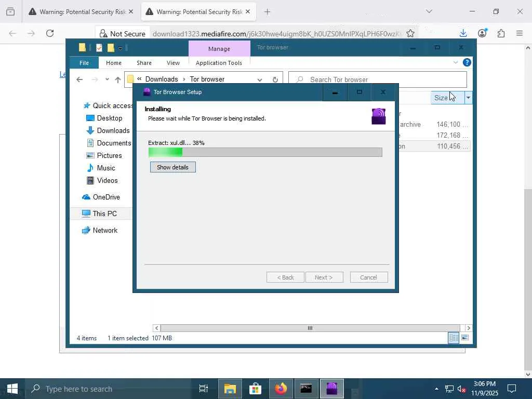This screenshot has height=399, width=532.
Task: Click the mediafire URL address field
Action: coord(276,34)
